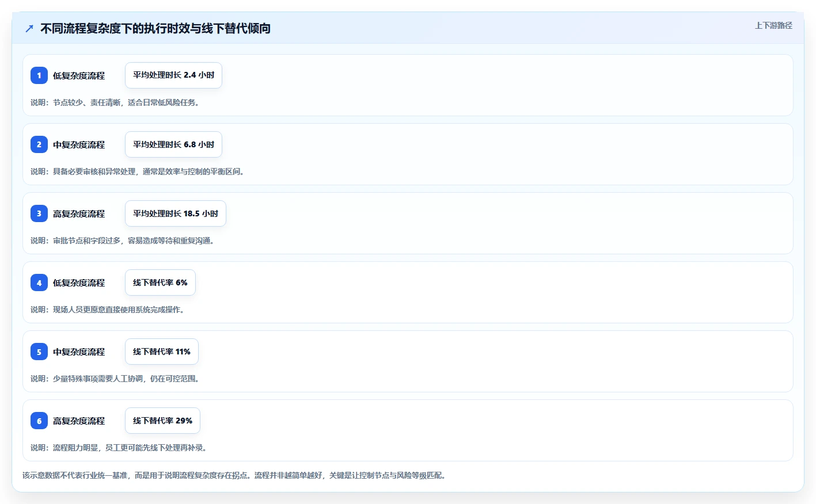Click the 上下游路径 label in header
The height and width of the screenshot is (504, 816).
(x=773, y=25)
